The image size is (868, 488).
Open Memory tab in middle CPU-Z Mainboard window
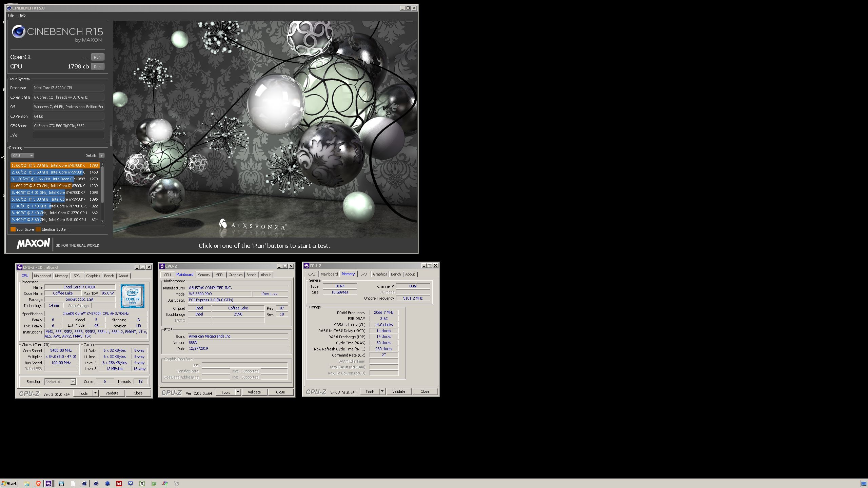click(x=204, y=275)
